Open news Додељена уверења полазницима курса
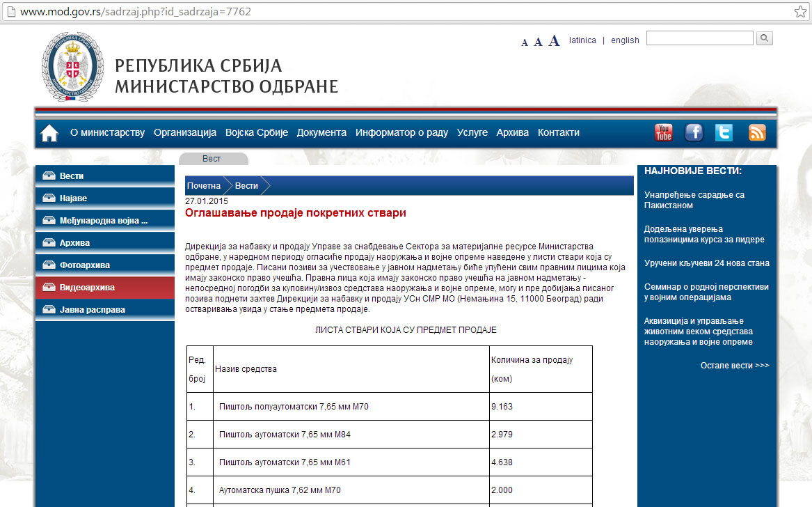812x507 pixels. pyautogui.click(x=704, y=234)
